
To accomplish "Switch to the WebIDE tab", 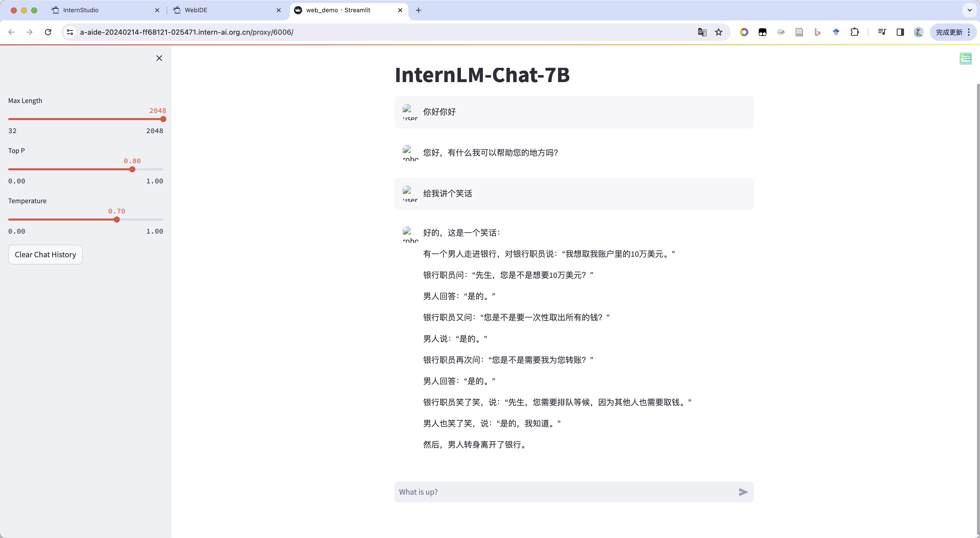I will tap(196, 10).
